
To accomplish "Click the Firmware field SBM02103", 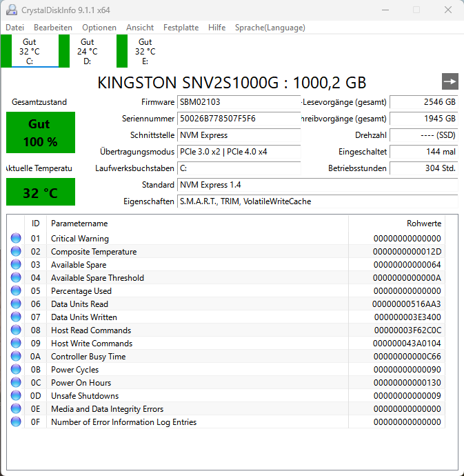I will point(239,102).
